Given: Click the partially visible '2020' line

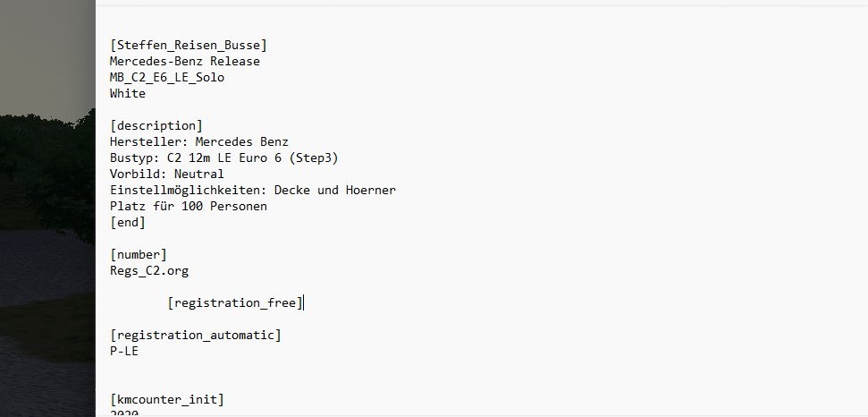Looking at the screenshot, I should (124, 413).
